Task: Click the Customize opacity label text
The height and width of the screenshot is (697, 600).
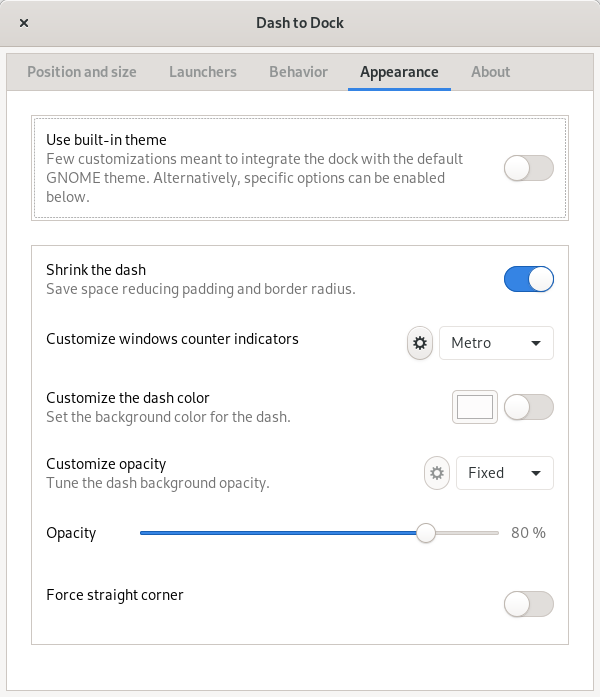Action: pyautogui.click(x=106, y=464)
